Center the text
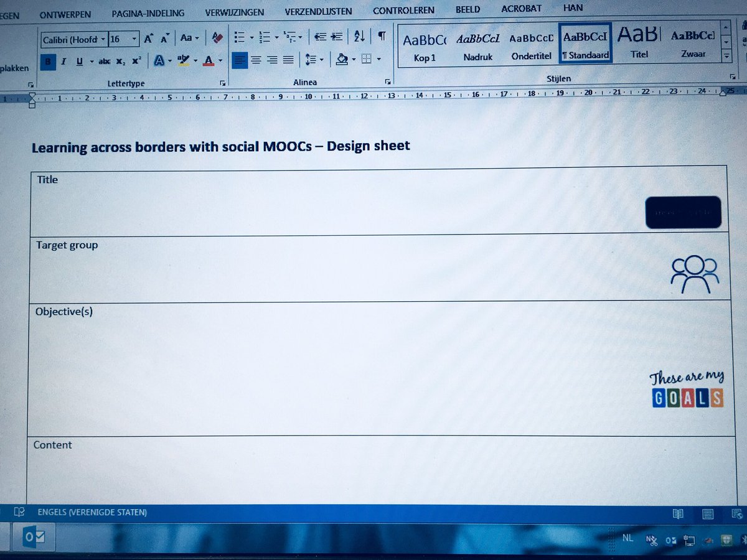The width and height of the screenshot is (747, 560). pyautogui.click(x=256, y=60)
